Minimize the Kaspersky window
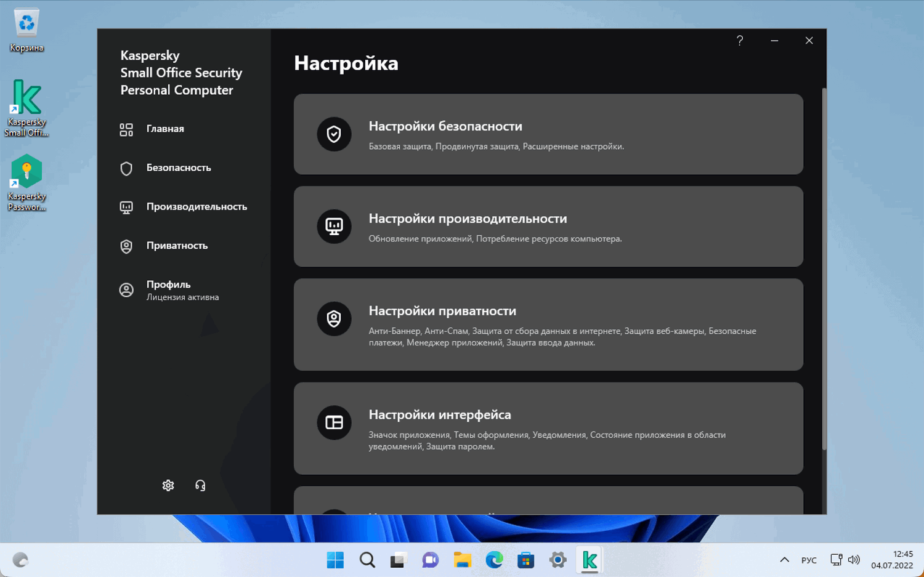 tap(774, 41)
